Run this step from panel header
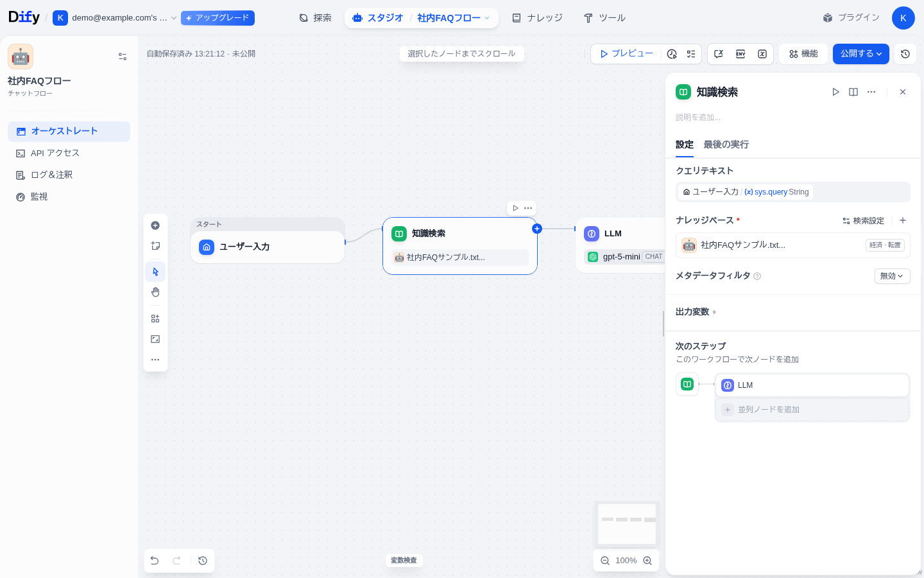Screen dimensions: 924x578 point(835,92)
